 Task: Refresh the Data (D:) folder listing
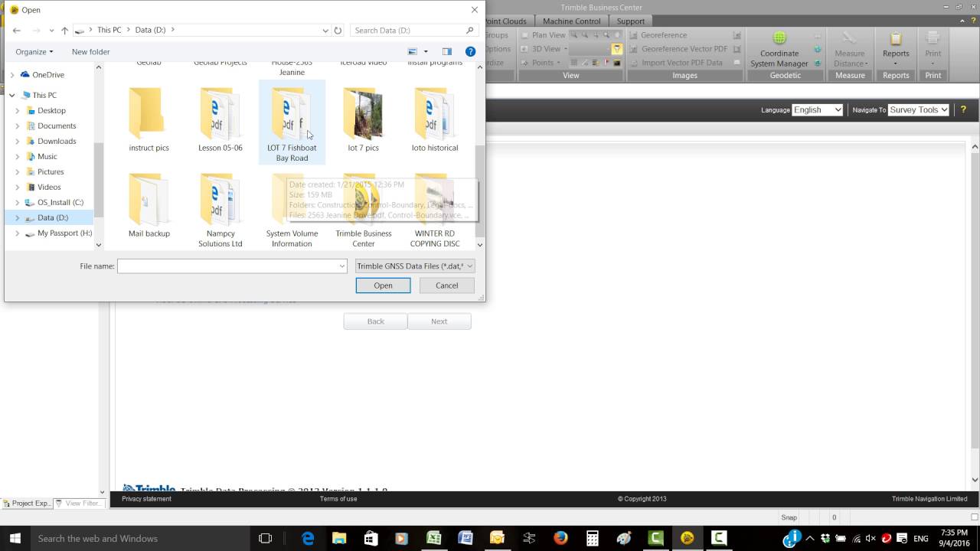tap(338, 30)
